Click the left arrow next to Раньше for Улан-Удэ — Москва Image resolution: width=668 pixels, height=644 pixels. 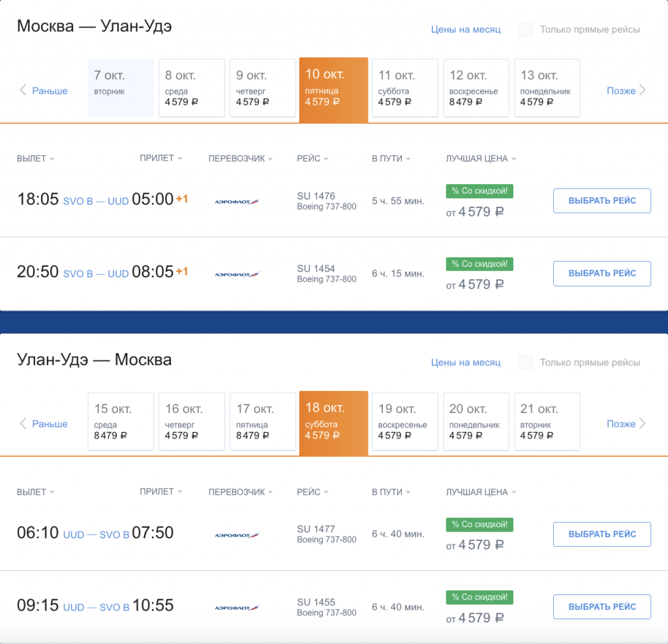[23, 424]
